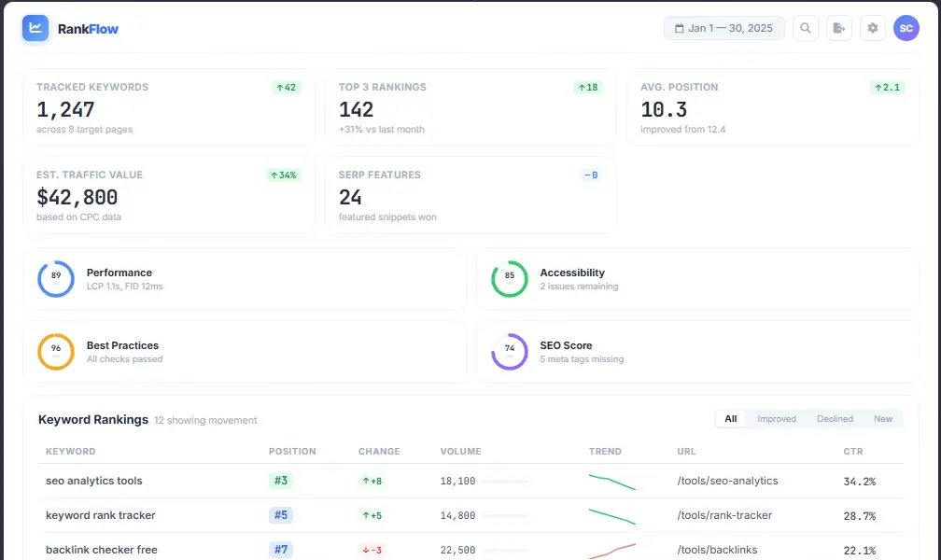Click the Accessibility 85 score ring

pyautogui.click(x=509, y=278)
